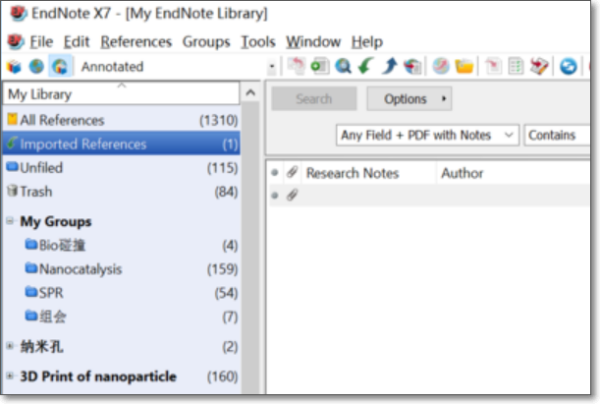Image resolution: width=600 pixels, height=404 pixels.
Task: Click the Find Full Text icon
Action: pos(412,67)
